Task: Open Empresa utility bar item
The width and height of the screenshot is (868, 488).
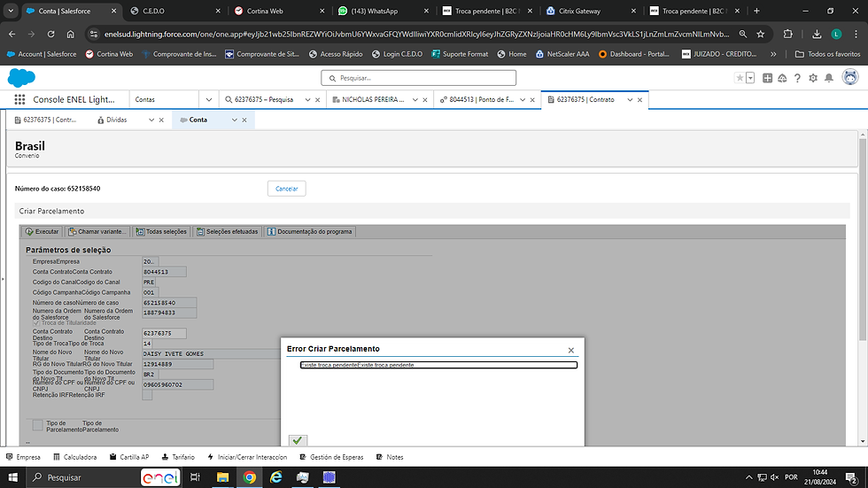Action: click(23, 457)
